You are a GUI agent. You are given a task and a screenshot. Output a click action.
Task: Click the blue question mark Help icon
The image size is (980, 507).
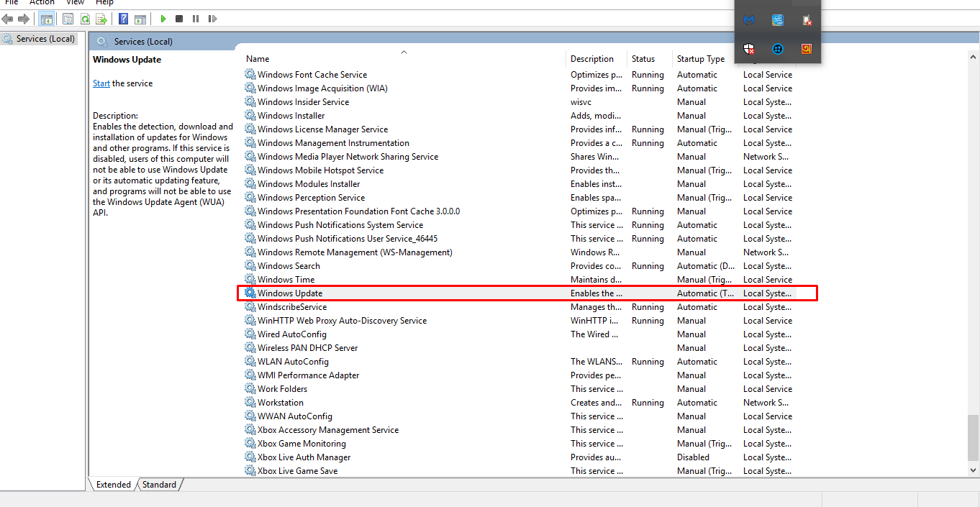124,19
